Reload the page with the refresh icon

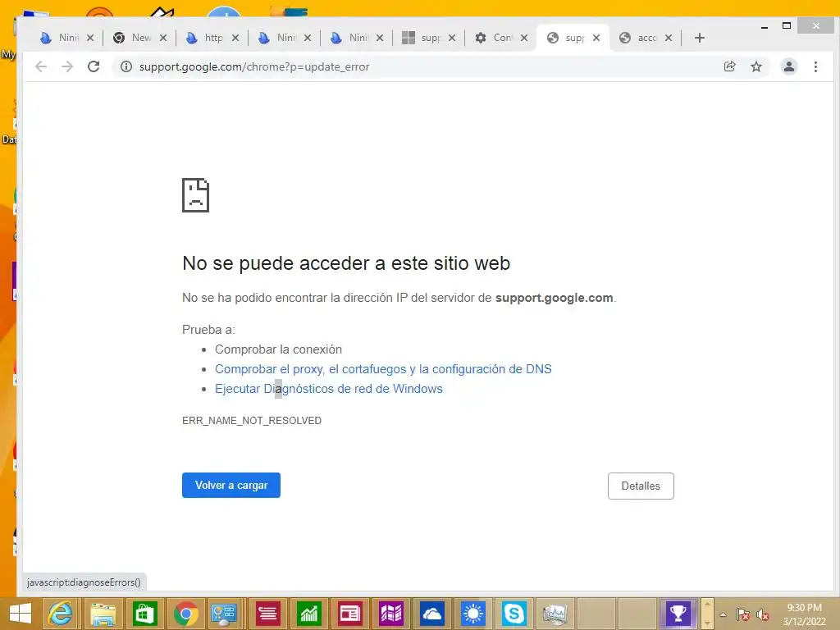tap(94, 66)
